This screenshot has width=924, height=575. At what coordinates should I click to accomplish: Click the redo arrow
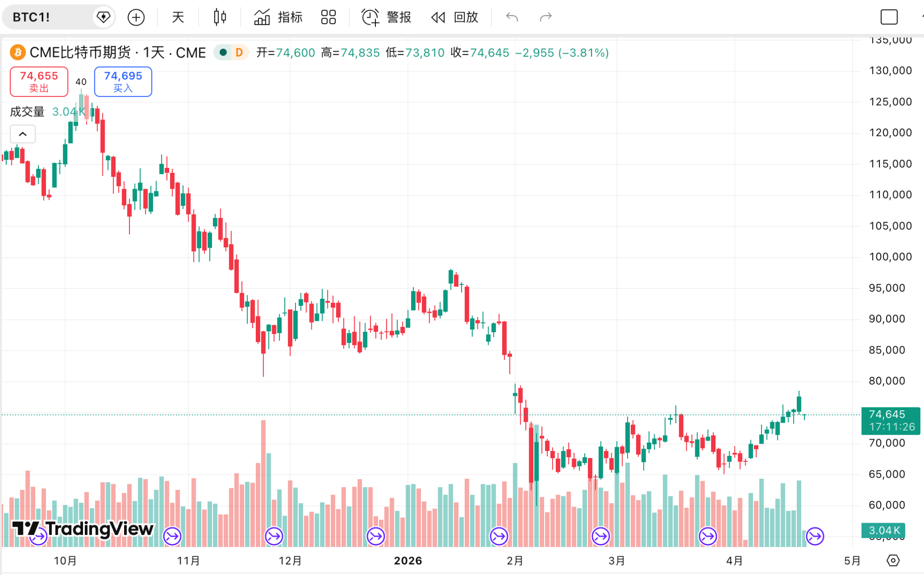pyautogui.click(x=546, y=17)
